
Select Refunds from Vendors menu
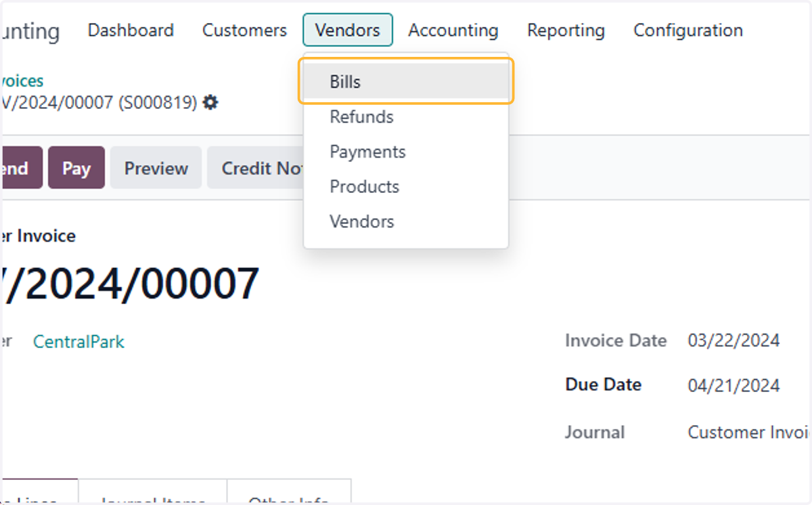(x=406, y=117)
